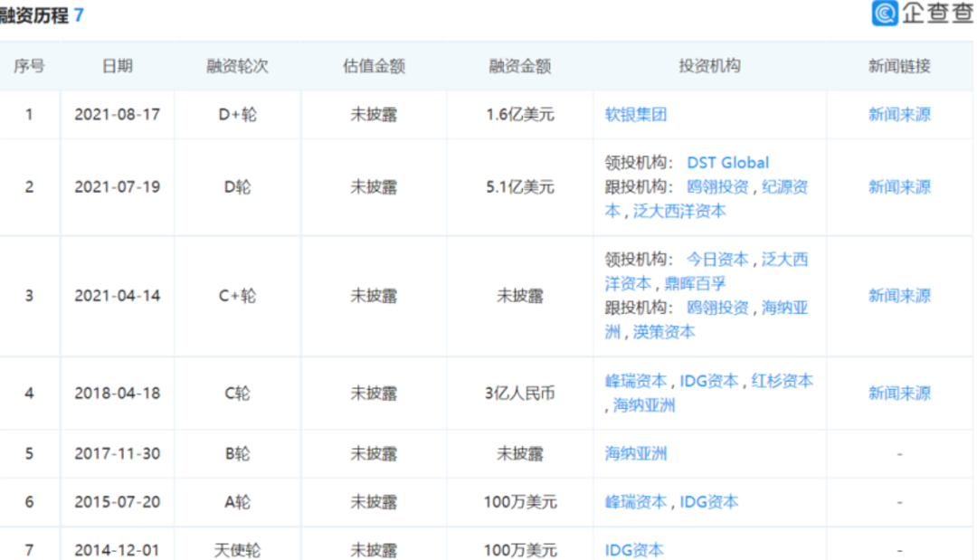This screenshot has width=977, height=560.
Task: Select the date 2021-04-14
Action: 117,296
